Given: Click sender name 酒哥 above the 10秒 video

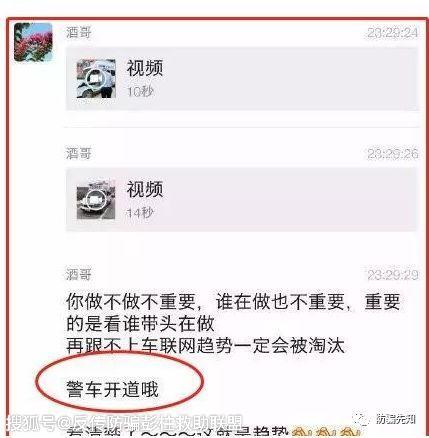Looking at the screenshot, I should point(78,32).
